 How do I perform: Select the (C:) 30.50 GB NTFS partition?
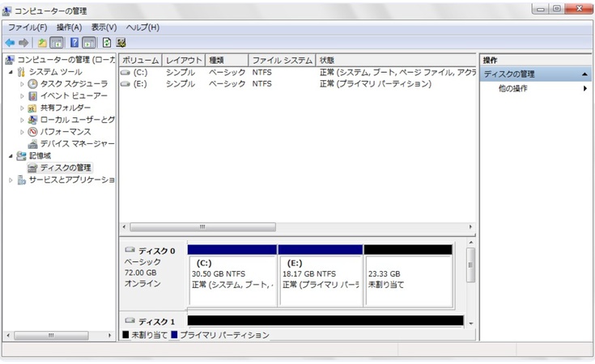[x=232, y=281]
